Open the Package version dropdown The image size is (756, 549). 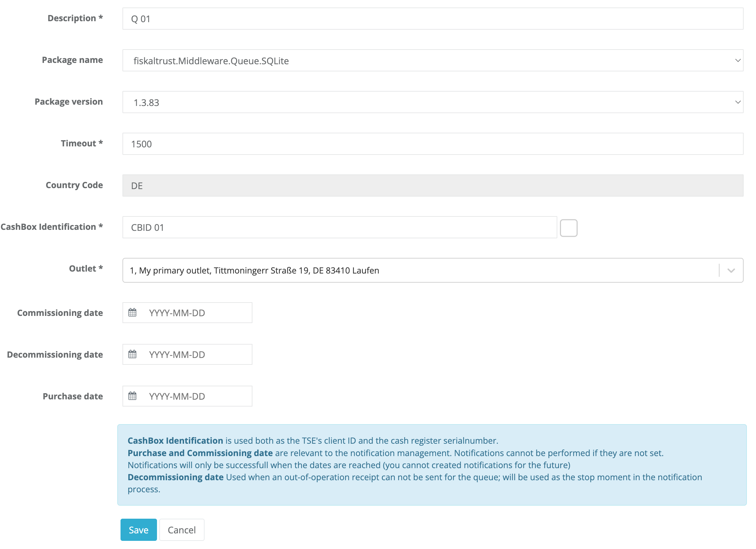tap(433, 102)
